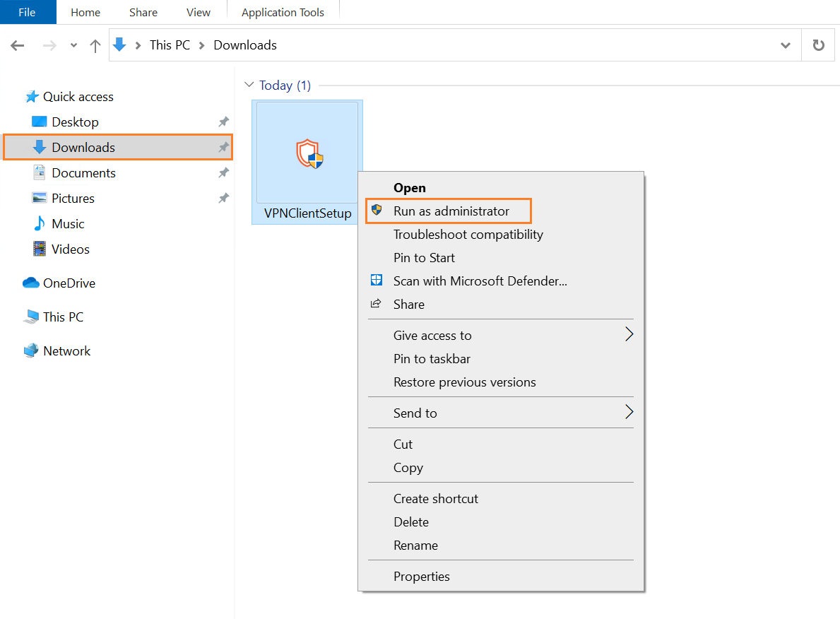Select Downloads in the address path
The image size is (840, 619).
[245, 45]
